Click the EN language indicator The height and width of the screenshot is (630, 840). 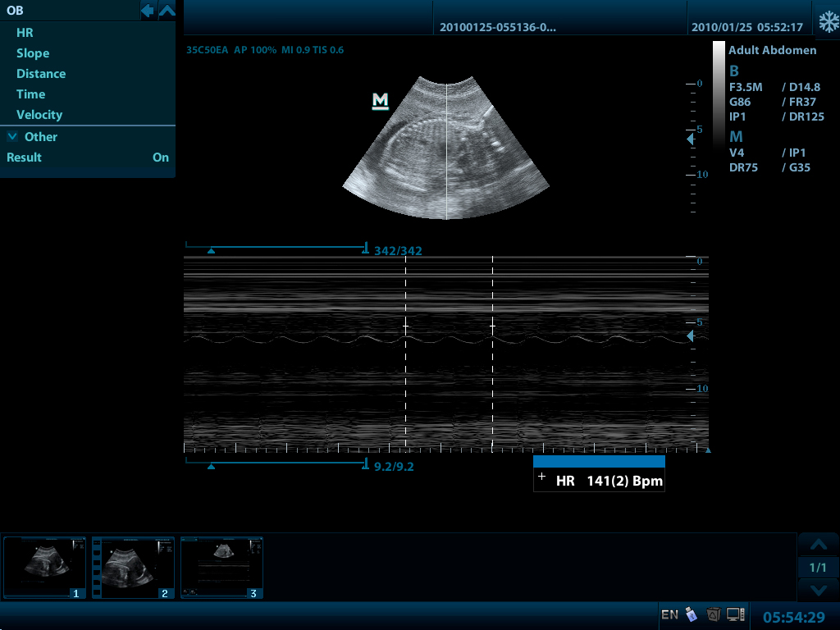[669, 614]
